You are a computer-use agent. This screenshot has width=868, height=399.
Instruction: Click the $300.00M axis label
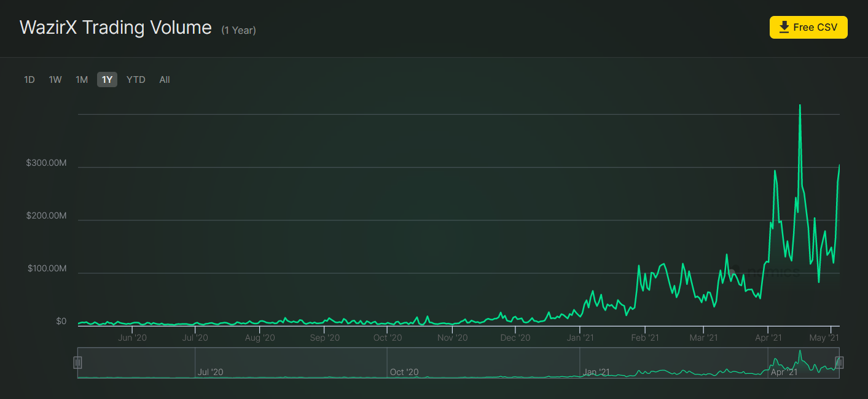(46, 163)
